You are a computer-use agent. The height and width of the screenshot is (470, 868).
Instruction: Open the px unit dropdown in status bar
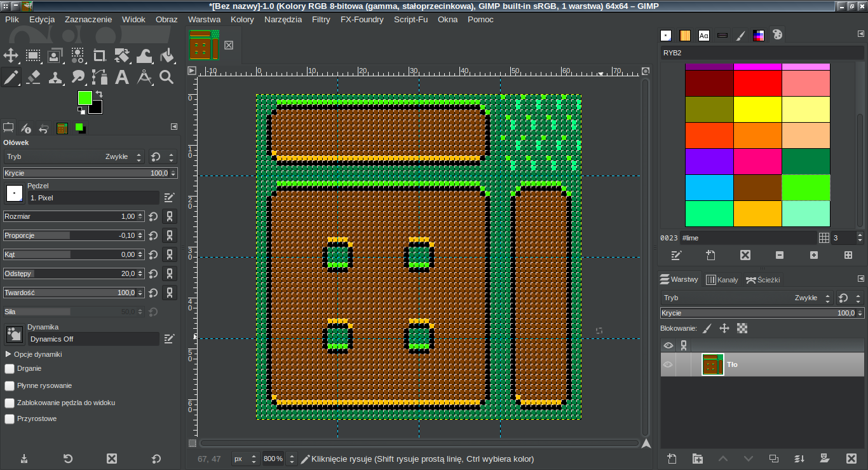click(x=245, y=459)
